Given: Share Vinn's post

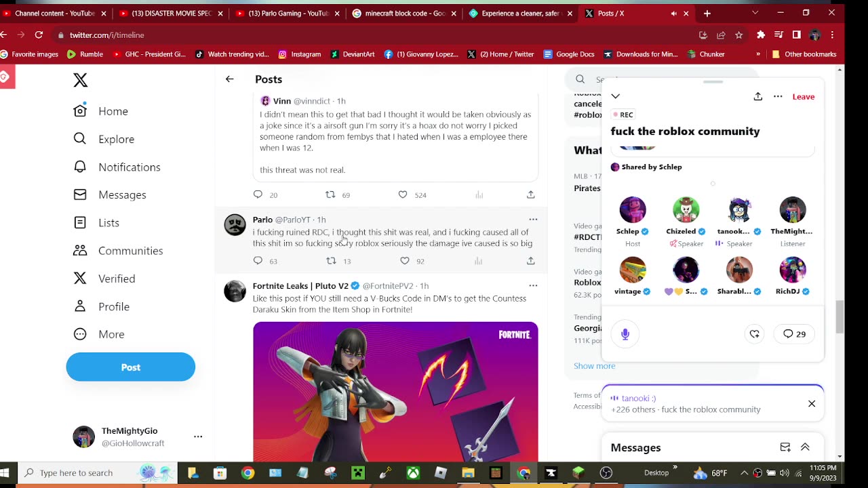Looking at the screenshot, I should (x=530, y=195).
